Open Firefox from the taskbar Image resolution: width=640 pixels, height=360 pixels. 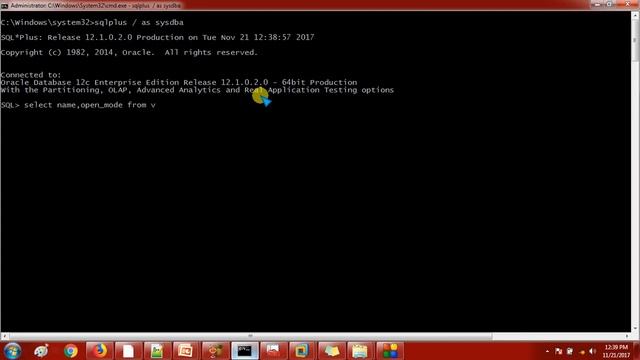click(x=99, y=351)
